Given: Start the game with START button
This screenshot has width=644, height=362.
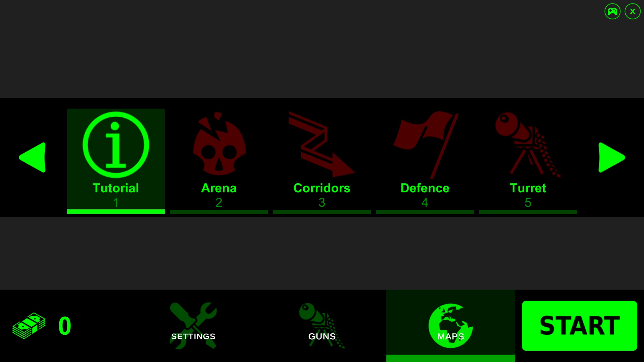Looking at the screenshot, I should 580,326.
